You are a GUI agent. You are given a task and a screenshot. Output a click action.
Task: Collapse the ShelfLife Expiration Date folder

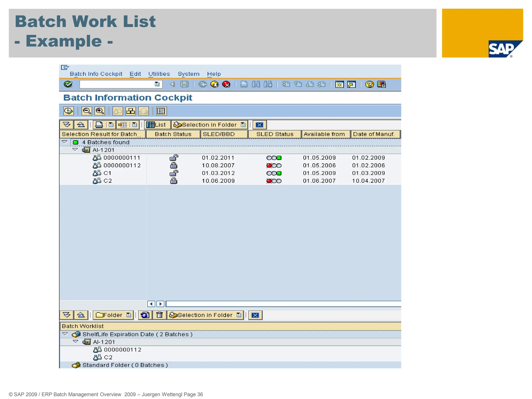(65, 334)
